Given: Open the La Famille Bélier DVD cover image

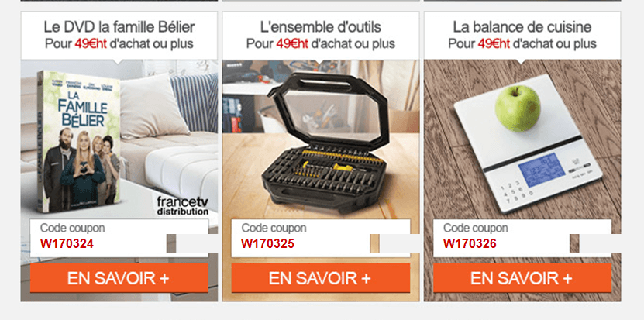Looking at the screenshot, I should [x=78, y=141].
